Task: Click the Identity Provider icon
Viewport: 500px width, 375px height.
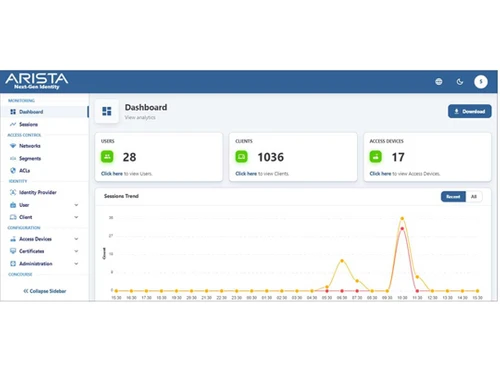Action: coord(13,192)
